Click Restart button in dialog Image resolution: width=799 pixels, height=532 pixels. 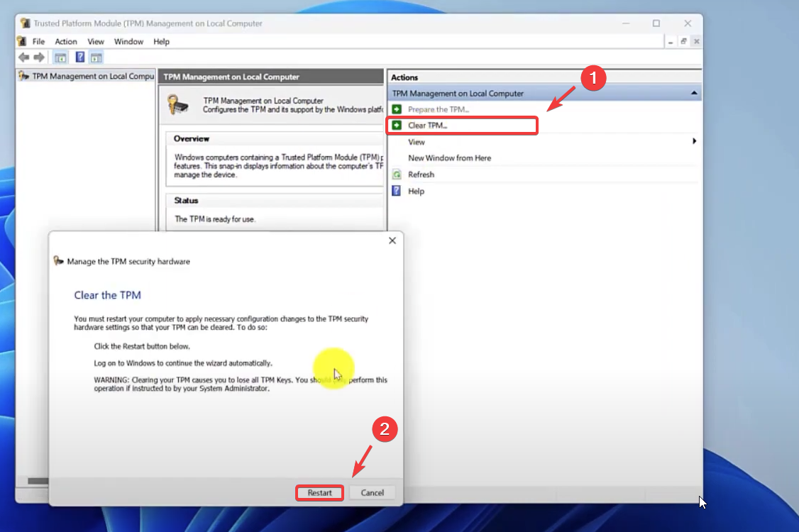click(319, 493)
